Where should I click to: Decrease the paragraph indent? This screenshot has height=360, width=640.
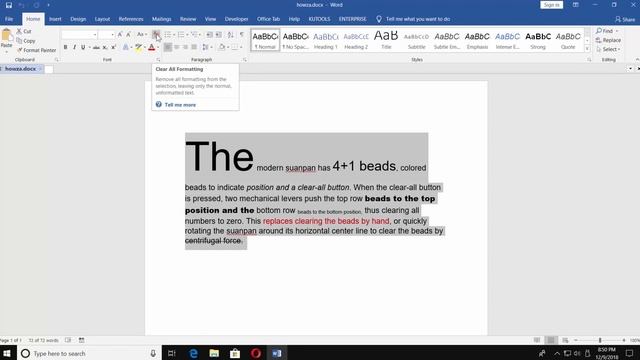(209, 35)
